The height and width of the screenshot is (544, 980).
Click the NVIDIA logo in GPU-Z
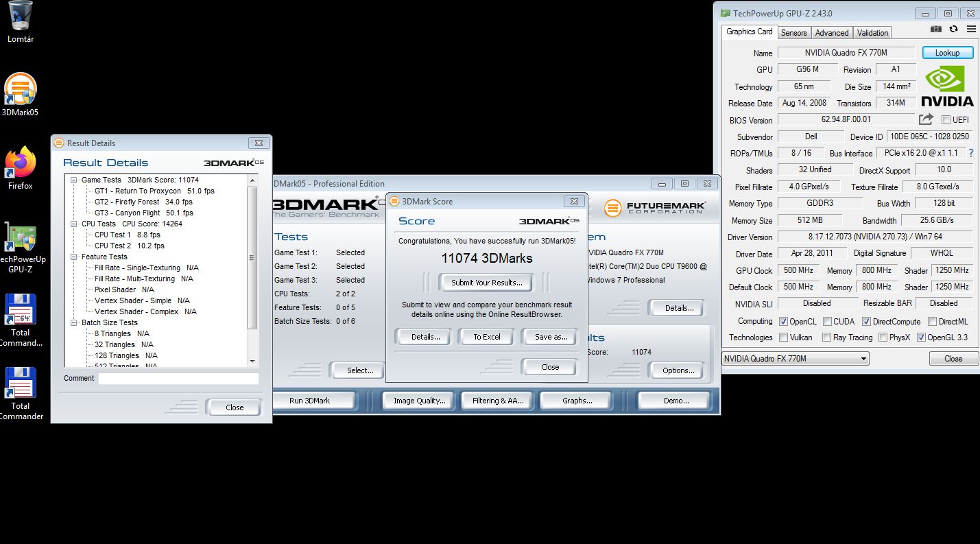tap(948, 86)
